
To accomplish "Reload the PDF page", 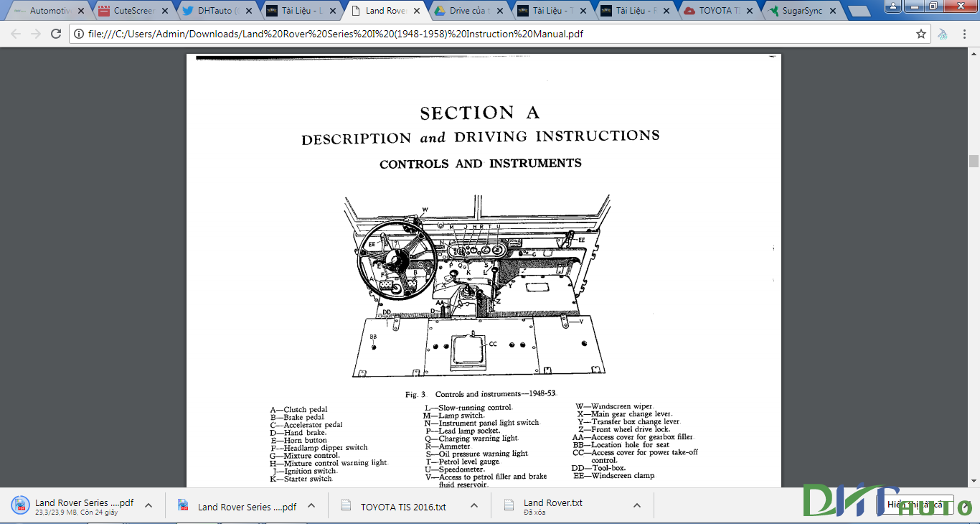I will pyautogui.click(x=56, y=34).
